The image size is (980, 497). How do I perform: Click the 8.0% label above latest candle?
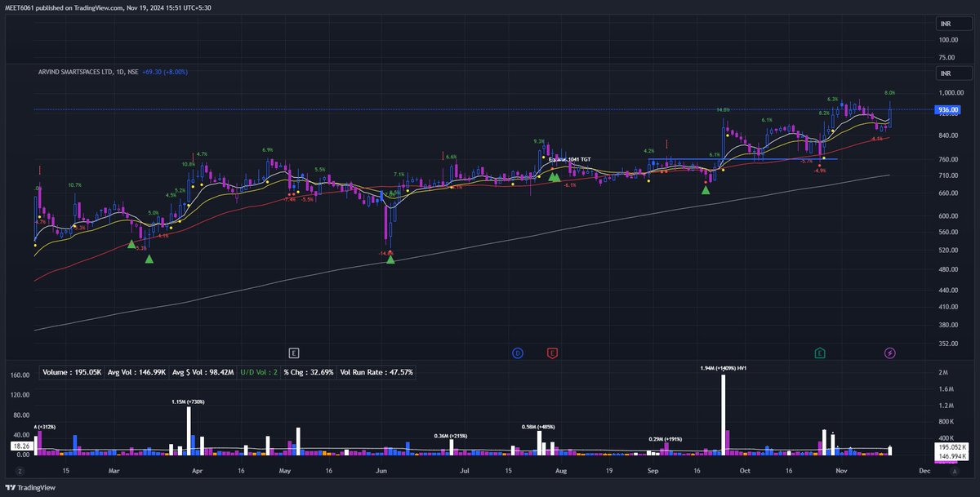[x=890, y=93]
